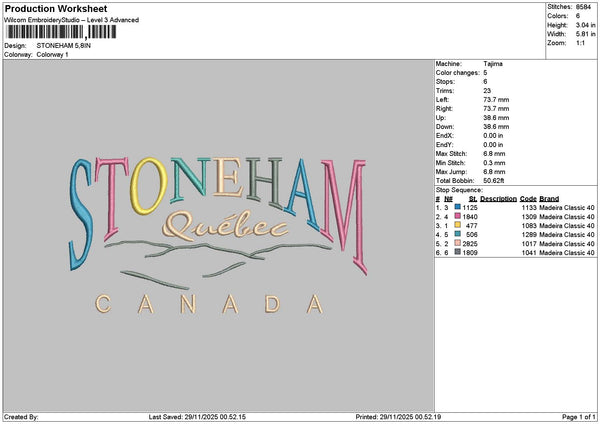This screenshot has height=424, width=600.
Task: Click the 'Printed: 29/11/2025 00.52.19' footer text
Action: click(x=398, y=417)
